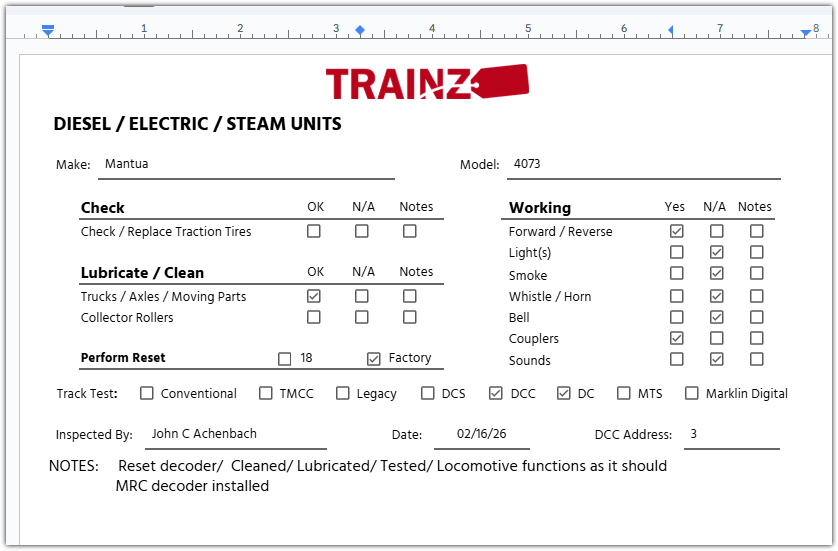Tick Yes for Sounds
Image resolution: width=838 pixels, height=551 pixels.
click(677, 359)
